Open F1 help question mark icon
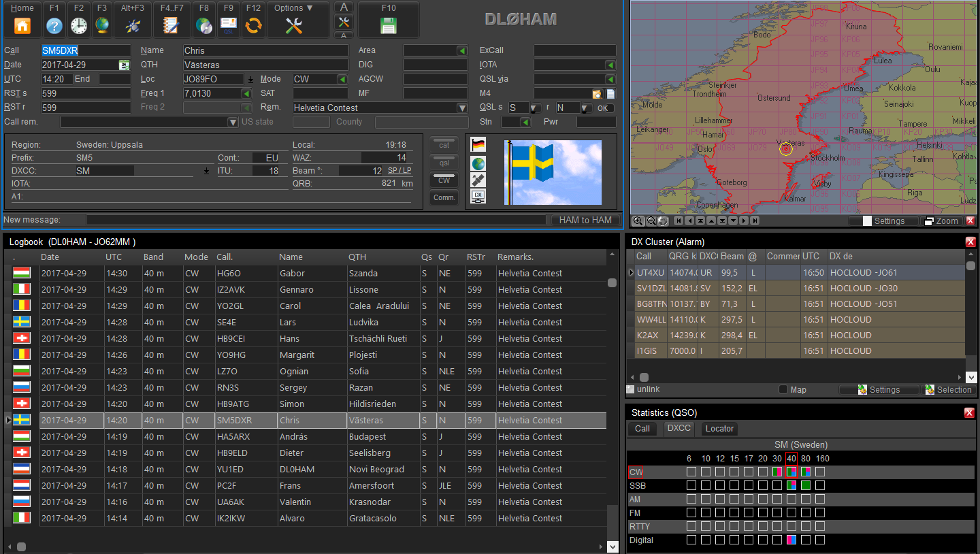Viewport: 980px width, 554px height. point(54,19)
